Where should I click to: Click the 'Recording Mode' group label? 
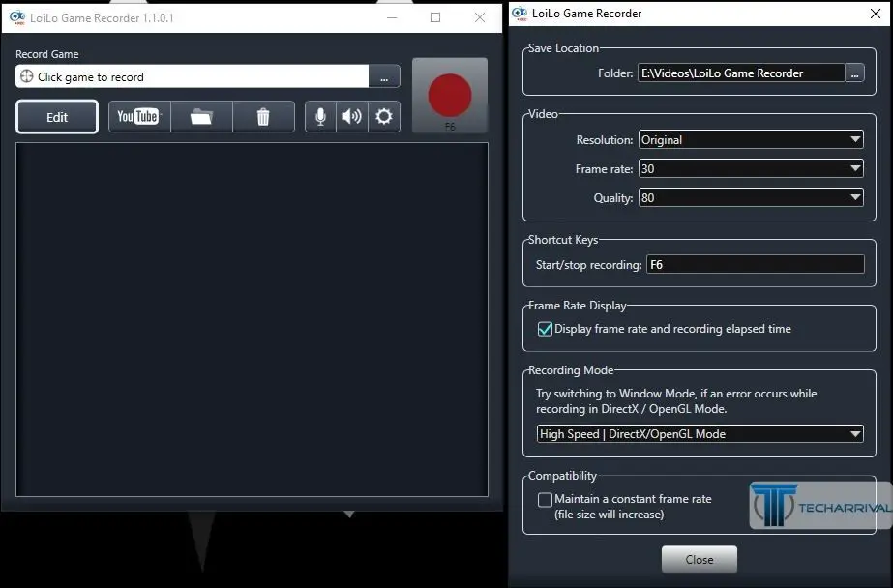tap(571, 370)
